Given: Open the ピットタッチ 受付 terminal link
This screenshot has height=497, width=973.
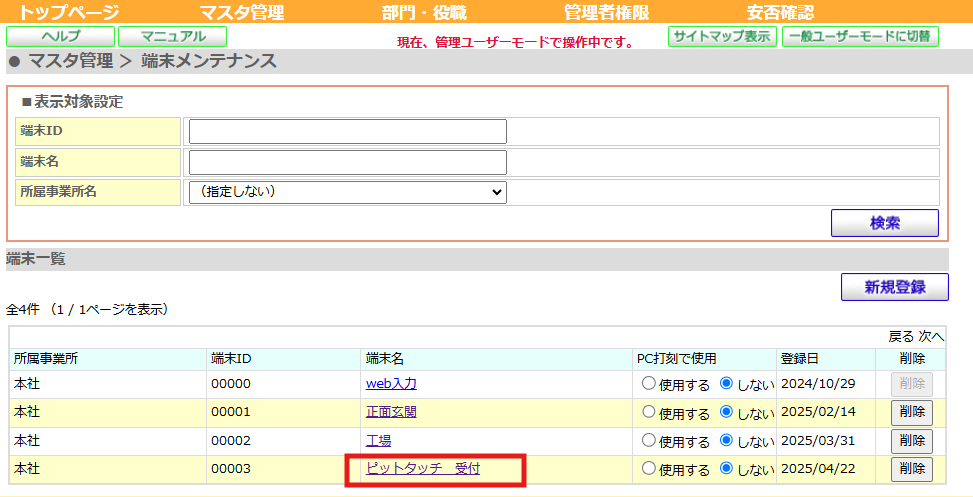Looking at the screenshot, I should [423, 468].
